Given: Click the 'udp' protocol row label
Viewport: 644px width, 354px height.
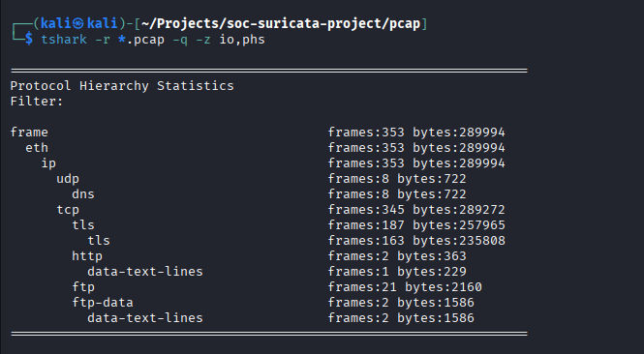Looking at the screenshot, I should coord(68,179).
